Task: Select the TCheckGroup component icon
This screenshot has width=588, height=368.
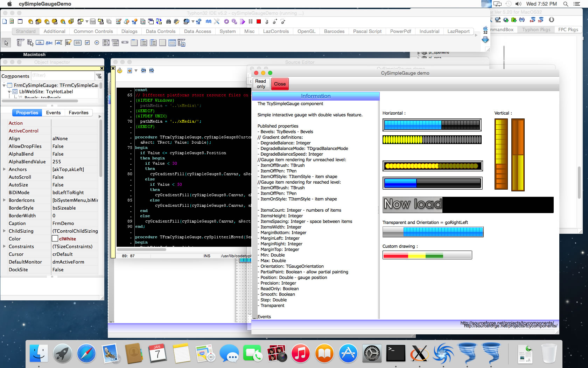Action: pos(153,43)
